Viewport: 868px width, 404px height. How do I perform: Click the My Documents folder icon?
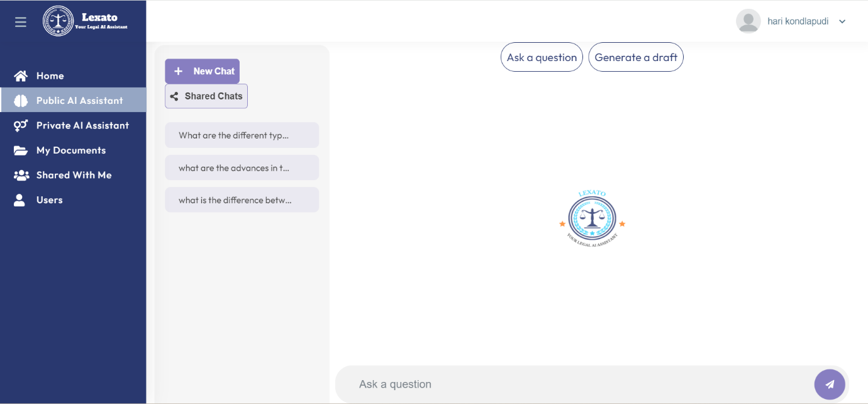(19, 150)
